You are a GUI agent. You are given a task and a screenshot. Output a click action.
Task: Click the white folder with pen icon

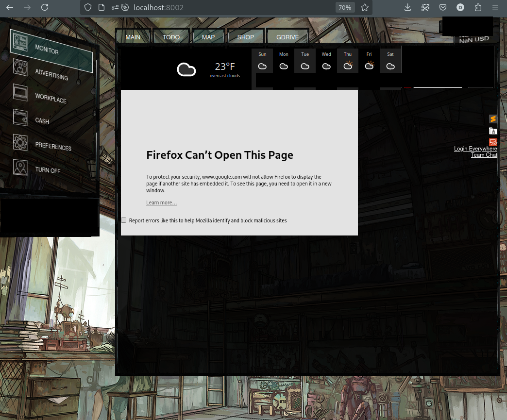[x=493, y=131]
